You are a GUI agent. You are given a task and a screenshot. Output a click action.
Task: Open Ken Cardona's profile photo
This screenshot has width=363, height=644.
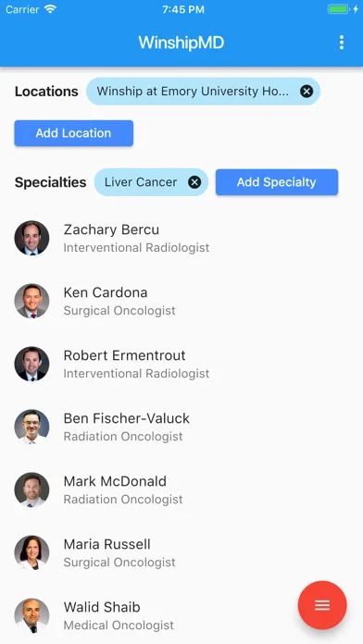(x=31, y=301)
